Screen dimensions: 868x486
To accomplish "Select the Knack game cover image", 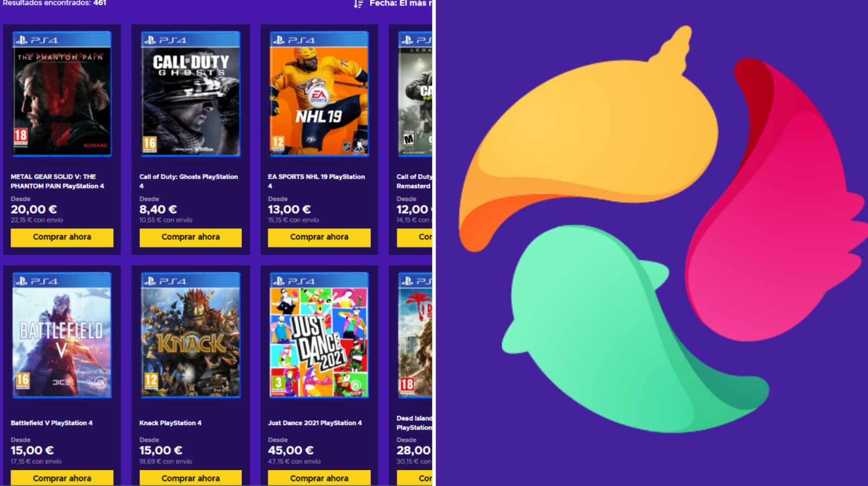I will coord(190,335).
